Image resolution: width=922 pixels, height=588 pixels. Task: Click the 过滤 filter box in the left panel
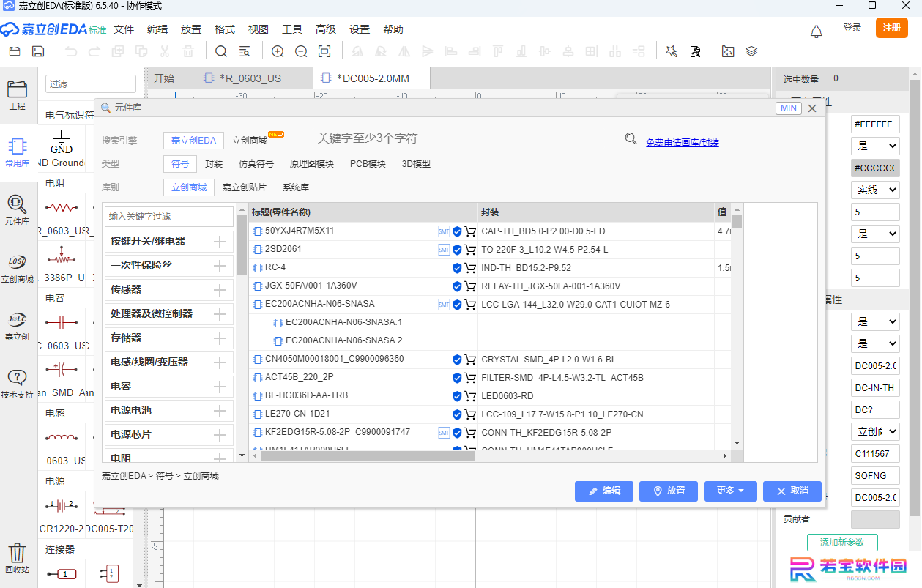pos(91,84)
